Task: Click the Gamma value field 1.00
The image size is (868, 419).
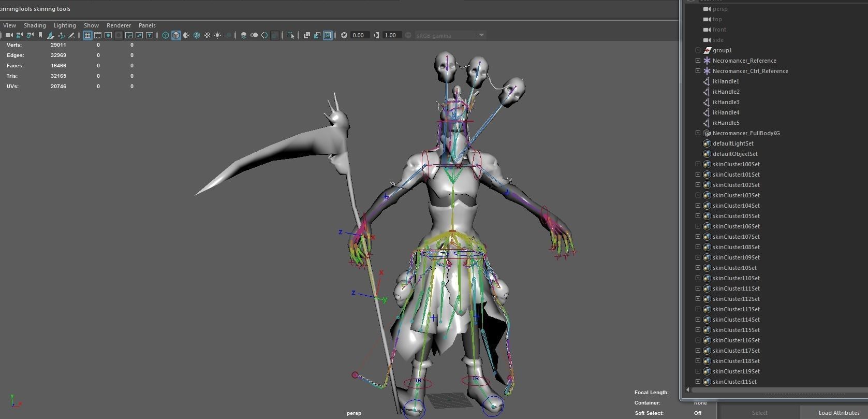Action: [x=392, y=35]
